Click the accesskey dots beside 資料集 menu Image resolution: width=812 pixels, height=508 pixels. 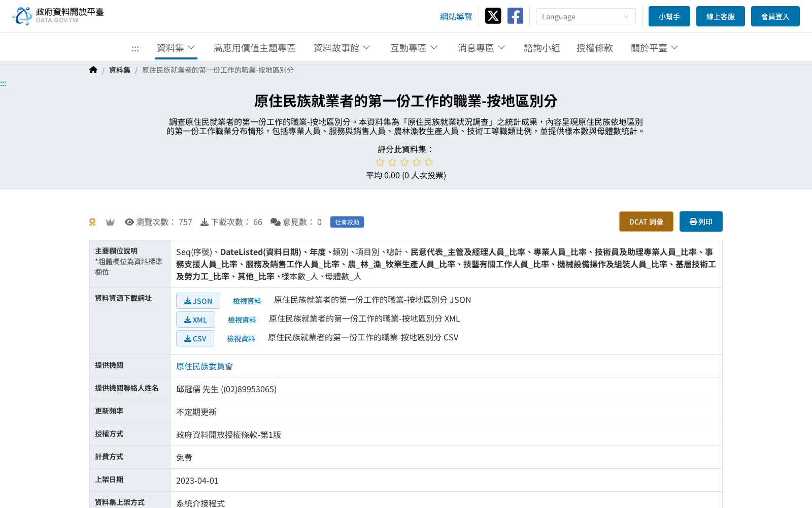pyautogui.click(x=135, y=49)
